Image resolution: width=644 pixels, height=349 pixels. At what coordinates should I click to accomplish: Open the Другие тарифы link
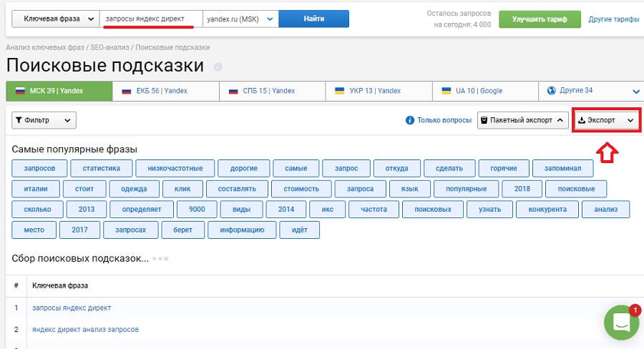click(613, 19)
